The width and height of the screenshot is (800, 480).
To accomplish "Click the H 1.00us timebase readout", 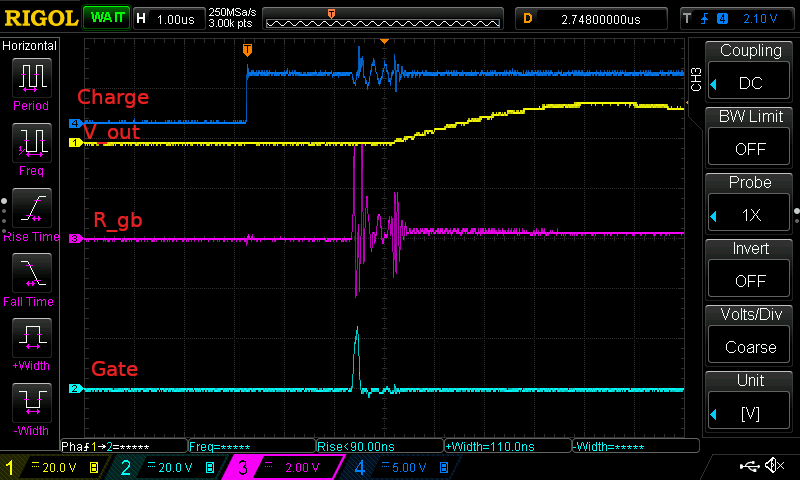I will (x=169, y=19).
